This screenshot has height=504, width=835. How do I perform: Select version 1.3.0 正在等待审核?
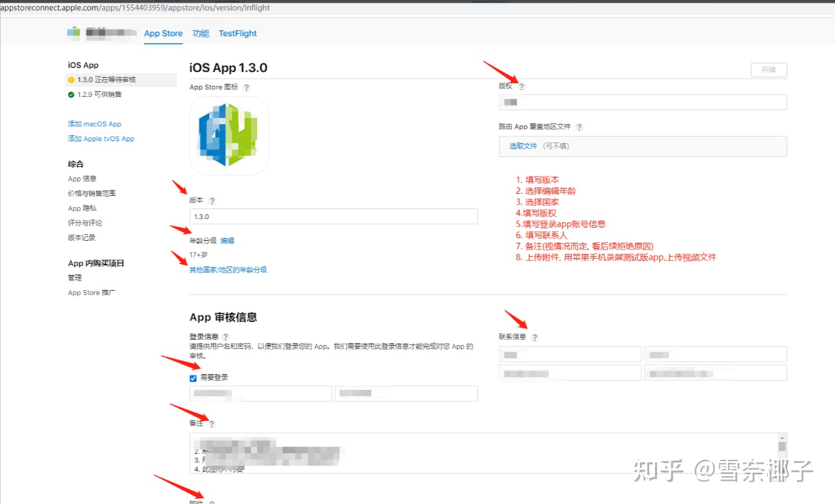click(x=121, y=80)
